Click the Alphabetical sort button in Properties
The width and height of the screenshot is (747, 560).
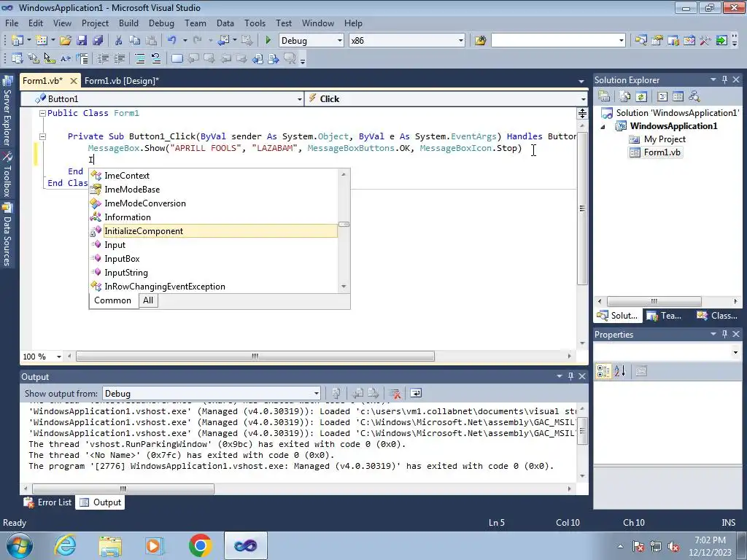[620, 371]
